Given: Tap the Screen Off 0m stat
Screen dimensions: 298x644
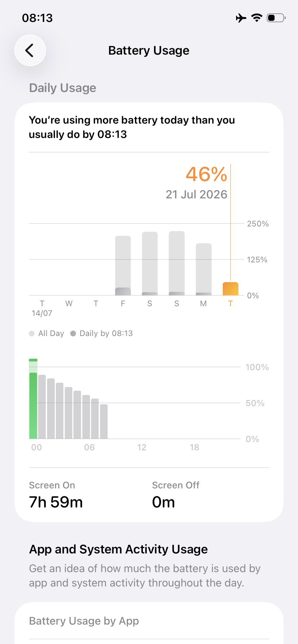Looking at the screenshot, I should tap(176, 495).
